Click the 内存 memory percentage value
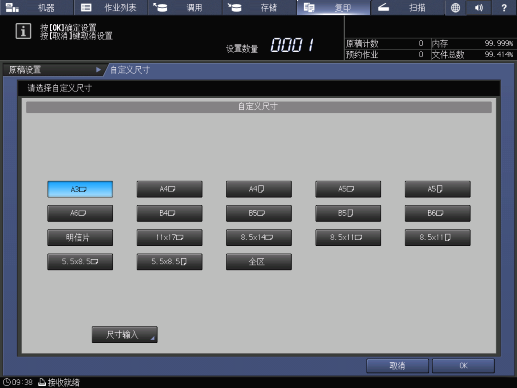 pos(499,43)
